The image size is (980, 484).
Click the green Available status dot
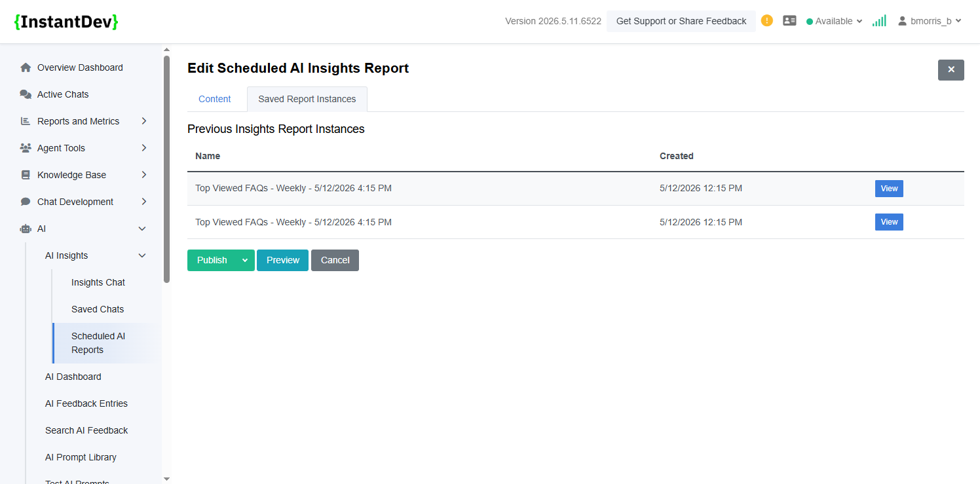[x=810, y=22]
